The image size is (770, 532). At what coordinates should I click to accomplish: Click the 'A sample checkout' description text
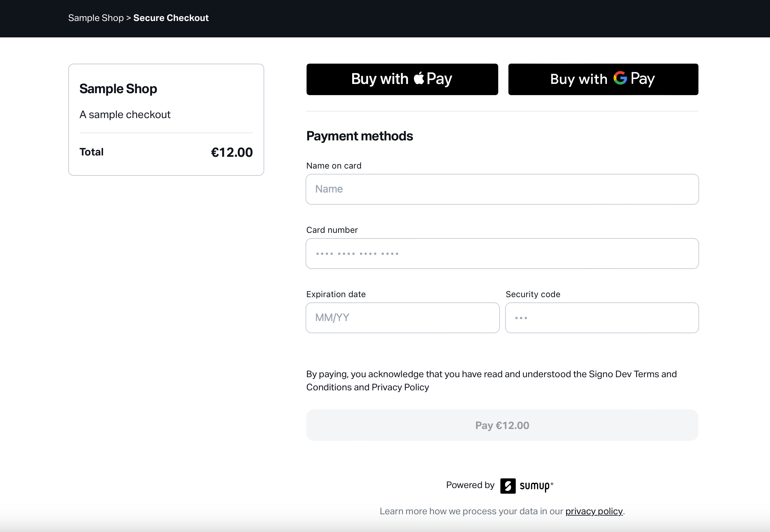point(125,114)
